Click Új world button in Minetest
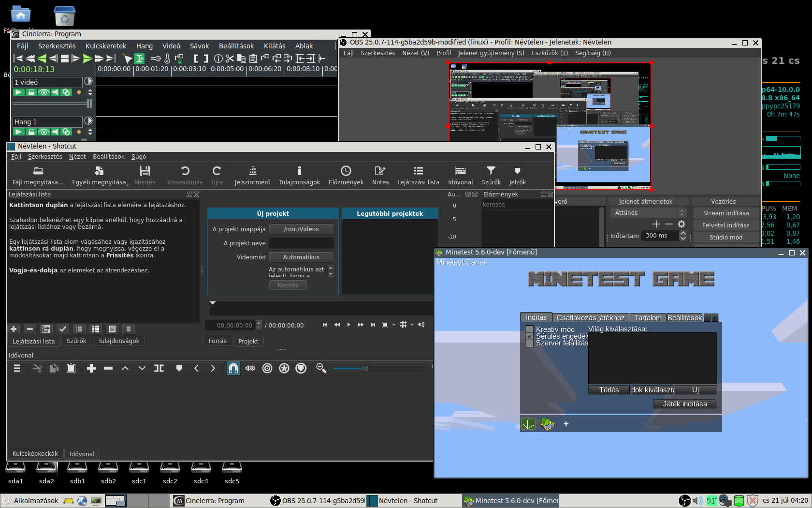Screen dimensions: 812x508 [696, 390]
